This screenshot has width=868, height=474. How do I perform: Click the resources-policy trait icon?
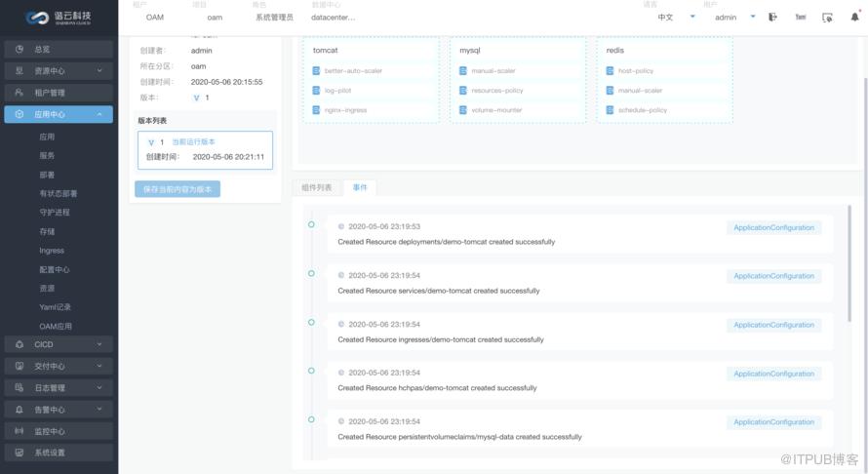click(x=463, y=91)
